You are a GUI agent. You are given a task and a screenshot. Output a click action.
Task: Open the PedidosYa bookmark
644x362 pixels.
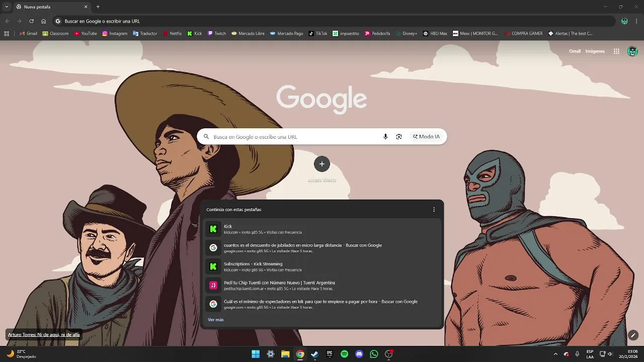point(377,34)
